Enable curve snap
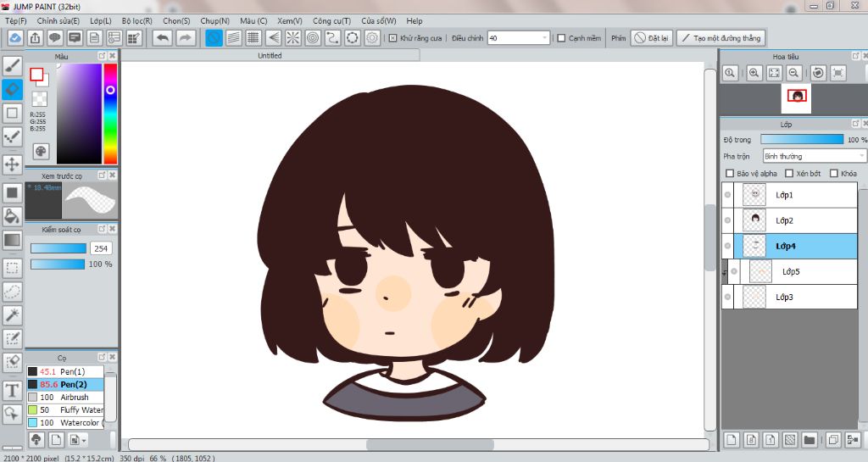868x462 pixels. pos(332,38)
